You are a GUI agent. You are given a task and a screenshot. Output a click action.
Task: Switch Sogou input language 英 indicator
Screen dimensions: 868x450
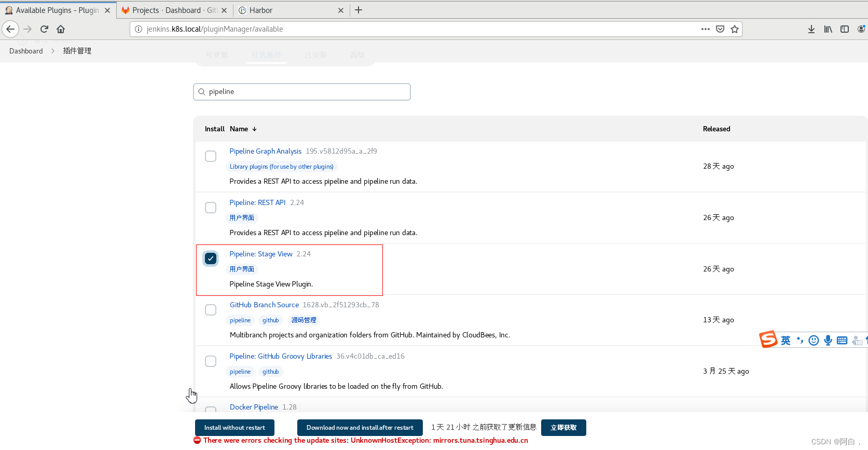(x=786, y=340)
